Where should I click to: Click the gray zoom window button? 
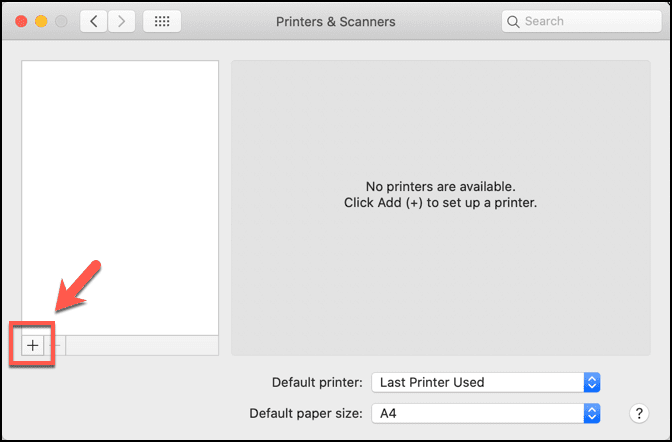point(61,21)
